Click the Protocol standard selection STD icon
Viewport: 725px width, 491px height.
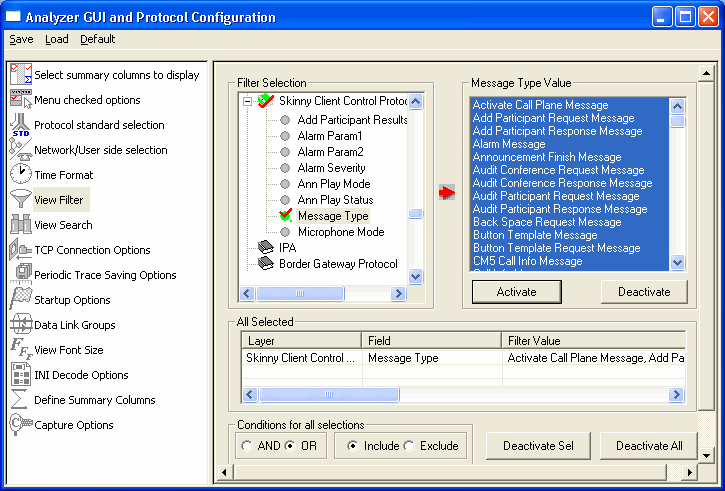[21, 125]
